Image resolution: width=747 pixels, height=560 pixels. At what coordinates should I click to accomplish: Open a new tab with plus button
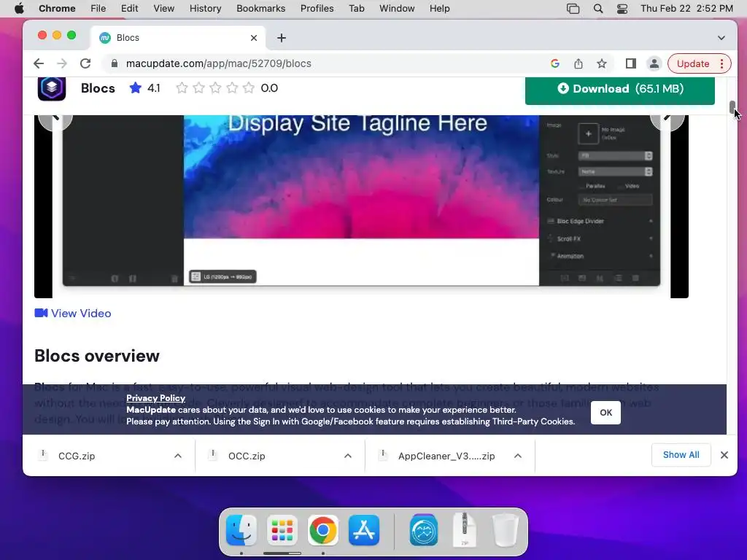[282, 38]
